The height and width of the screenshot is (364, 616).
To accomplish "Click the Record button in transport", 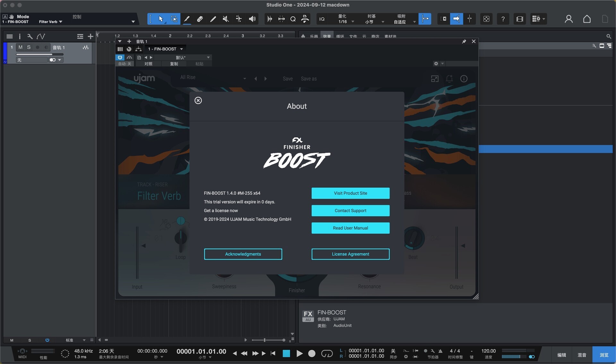I will (312, 353).
